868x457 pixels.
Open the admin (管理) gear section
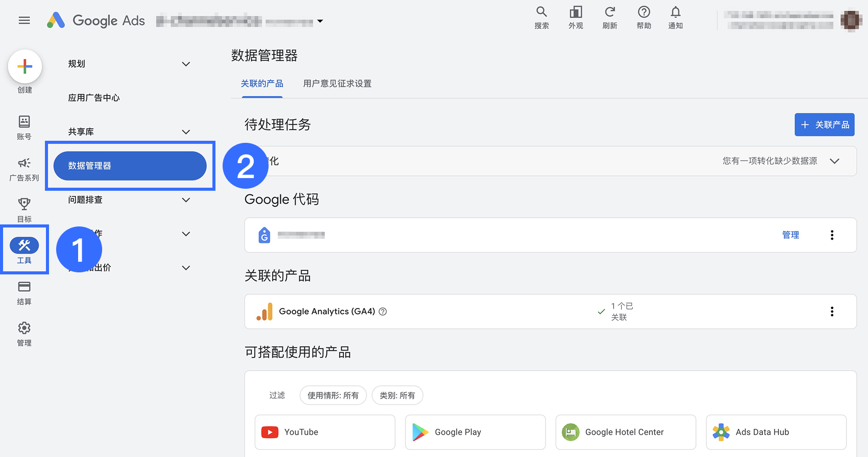pyautogui.click(x=24, y=334)
